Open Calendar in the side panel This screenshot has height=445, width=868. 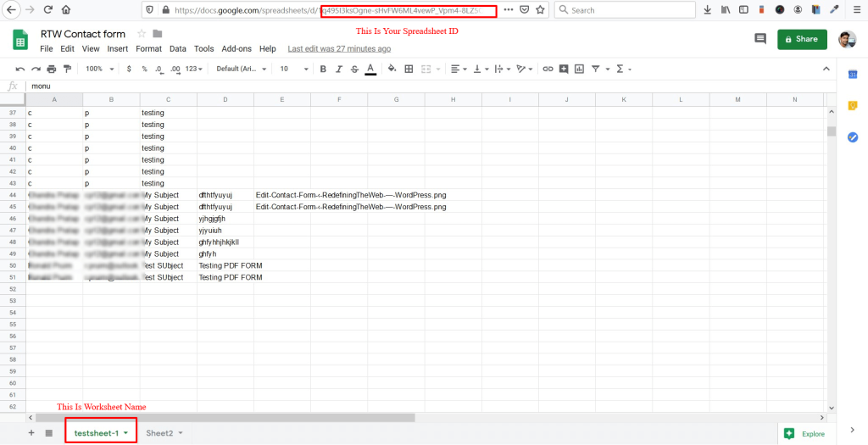coord(853,75)
